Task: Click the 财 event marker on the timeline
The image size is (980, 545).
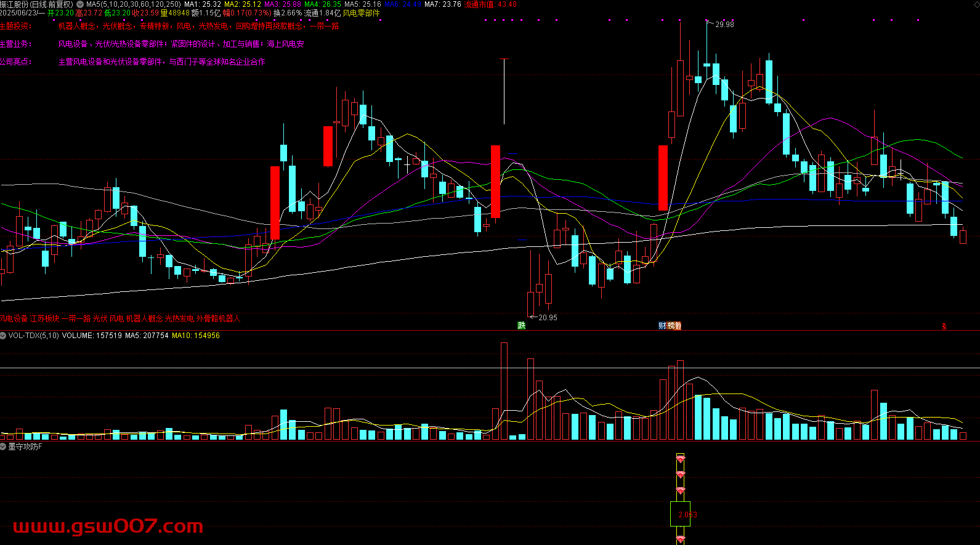Action: pyautogui.click(x=662, y=326)
